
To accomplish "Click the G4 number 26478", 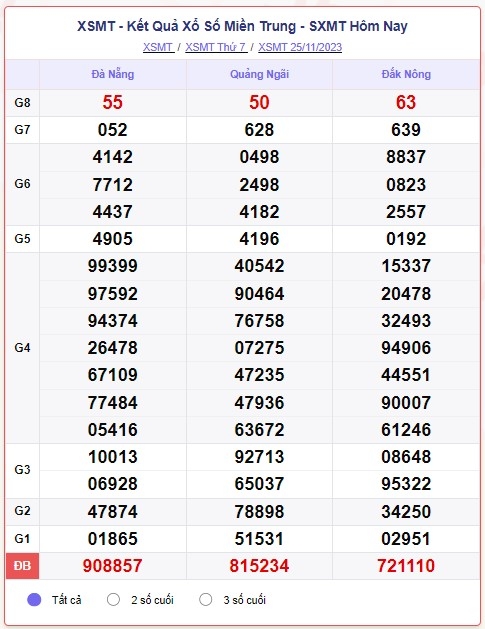I will (113, 348).
